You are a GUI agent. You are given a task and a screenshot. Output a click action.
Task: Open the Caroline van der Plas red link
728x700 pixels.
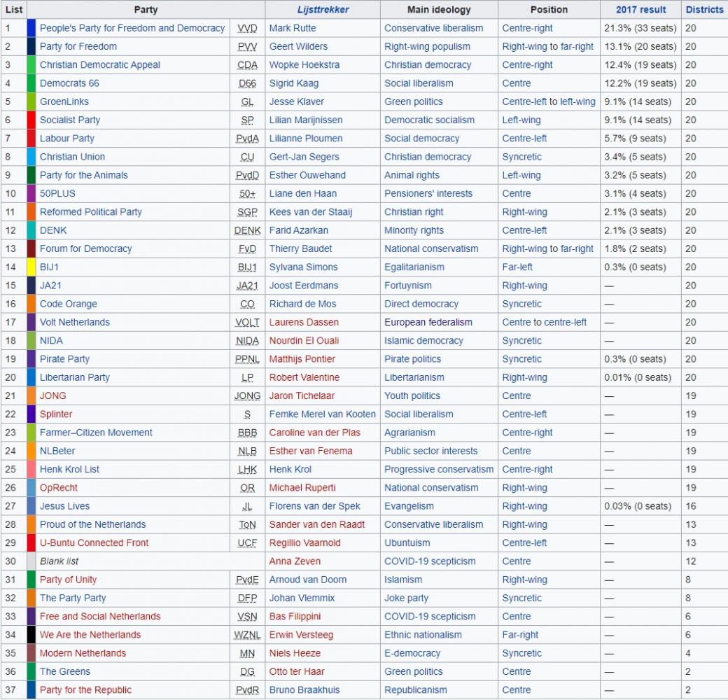tap(314, 433)
